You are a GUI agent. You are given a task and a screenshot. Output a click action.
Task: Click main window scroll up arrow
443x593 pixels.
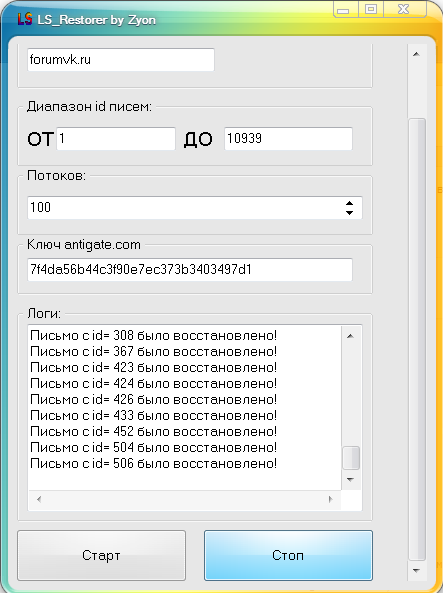[417, 54]
